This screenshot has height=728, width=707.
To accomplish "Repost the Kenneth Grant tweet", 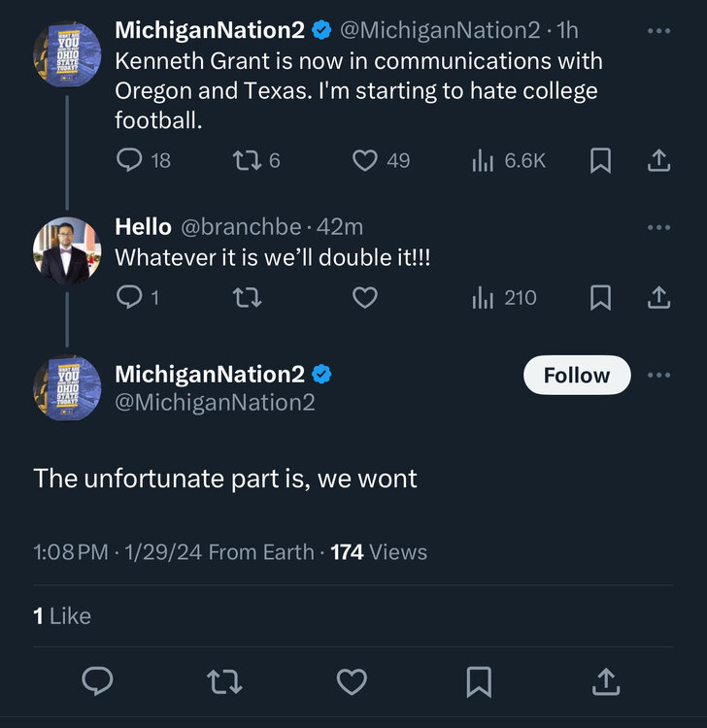I will [x=247, y=160].
